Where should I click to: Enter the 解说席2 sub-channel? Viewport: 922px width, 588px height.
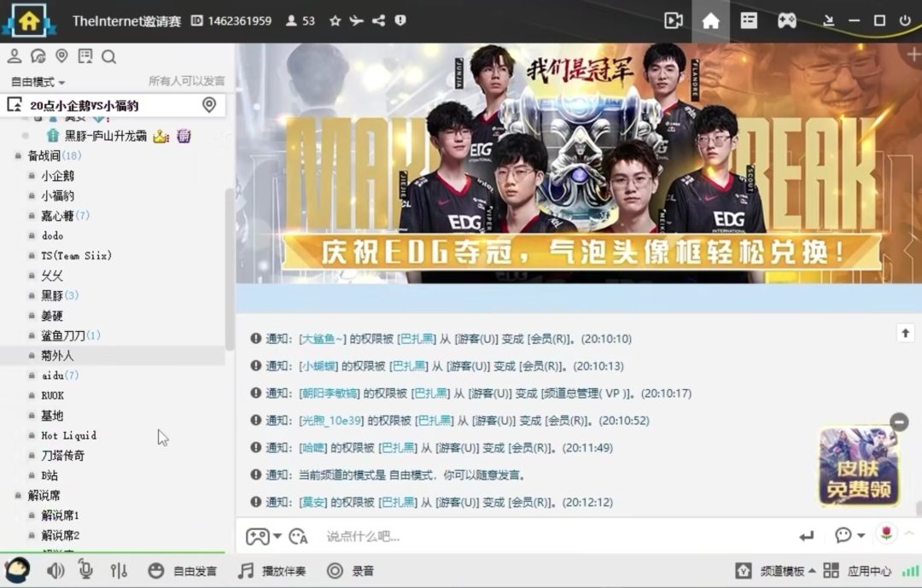click(x=60, y=536)
